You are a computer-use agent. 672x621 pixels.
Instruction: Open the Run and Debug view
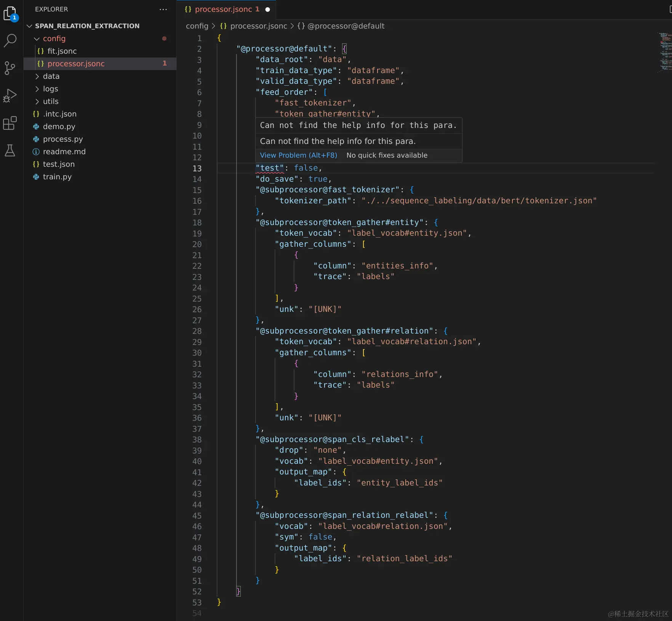tap(10, 96)
